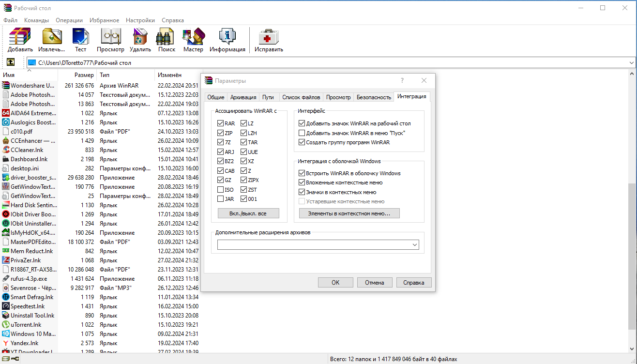Click the help question mark in Параметры dialog
This screenshot has height=364, width=637.
(402, 80)
